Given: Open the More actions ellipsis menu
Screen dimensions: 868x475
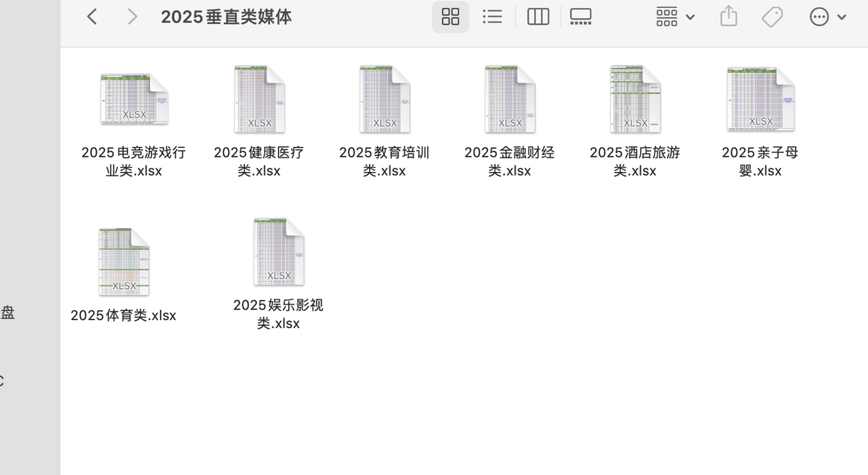Looking at the screenshot, I should [x=828, y=17].
